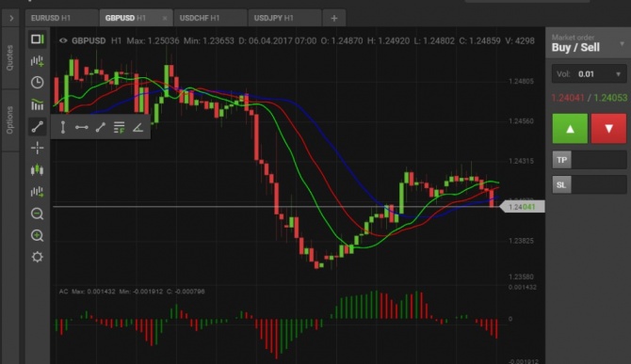
Task: Open the timeframe clock icon
Action: pos(37,83)
